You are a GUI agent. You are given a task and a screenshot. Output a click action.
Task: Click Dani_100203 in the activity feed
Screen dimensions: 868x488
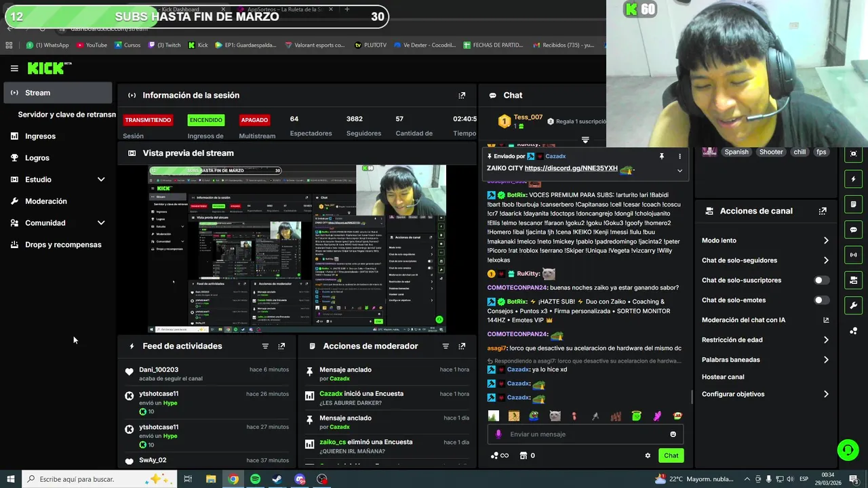pos(159,370)
